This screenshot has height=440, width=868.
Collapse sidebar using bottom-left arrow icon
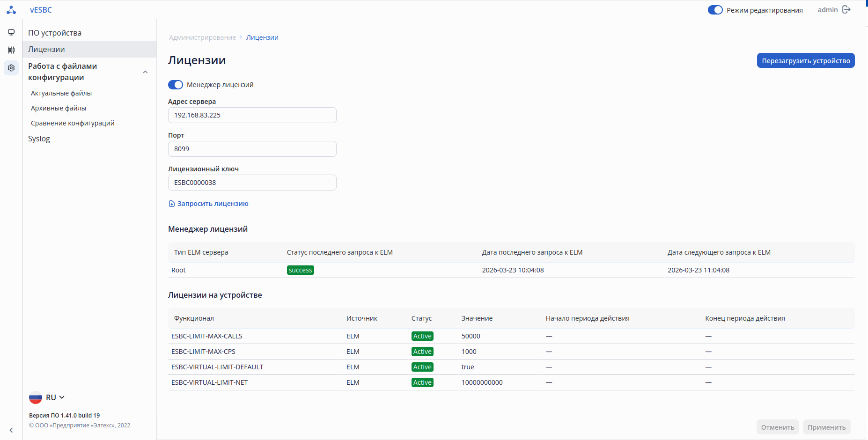pyautogui.click(x=11, y=430)
